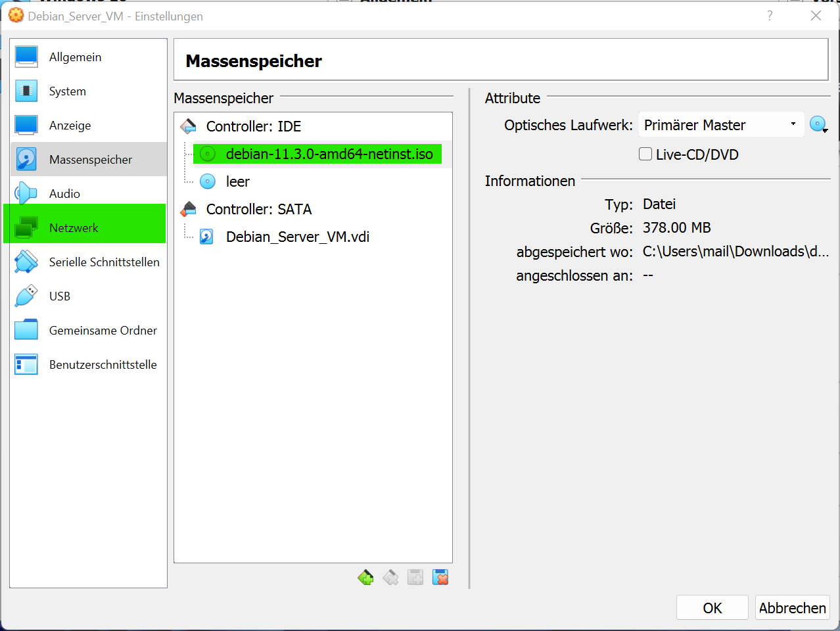Remove the selected storage attachment
This screenshot has height=631, width=840.
(440, 578)
